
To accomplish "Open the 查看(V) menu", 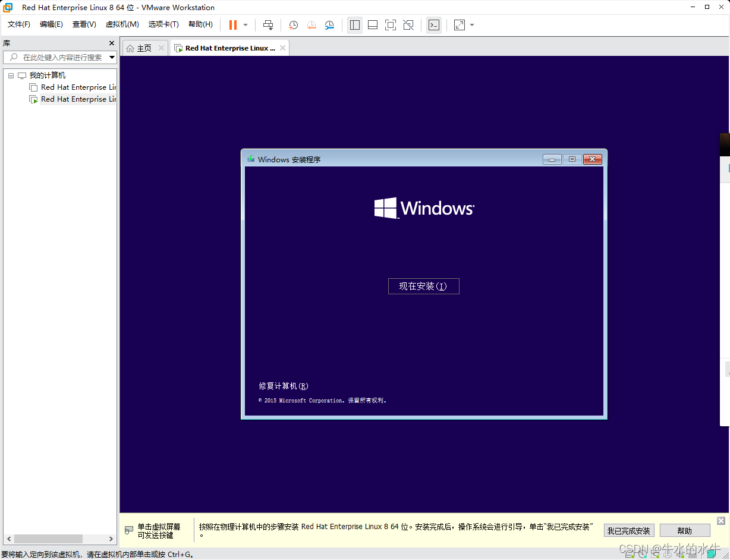I will click(x=84, y=24).
